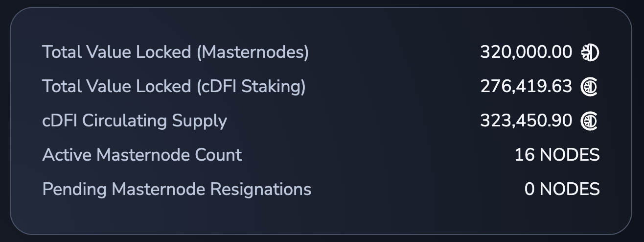
Task: Click the Active Masternode Count label
Action: click(x=142, y=155)
